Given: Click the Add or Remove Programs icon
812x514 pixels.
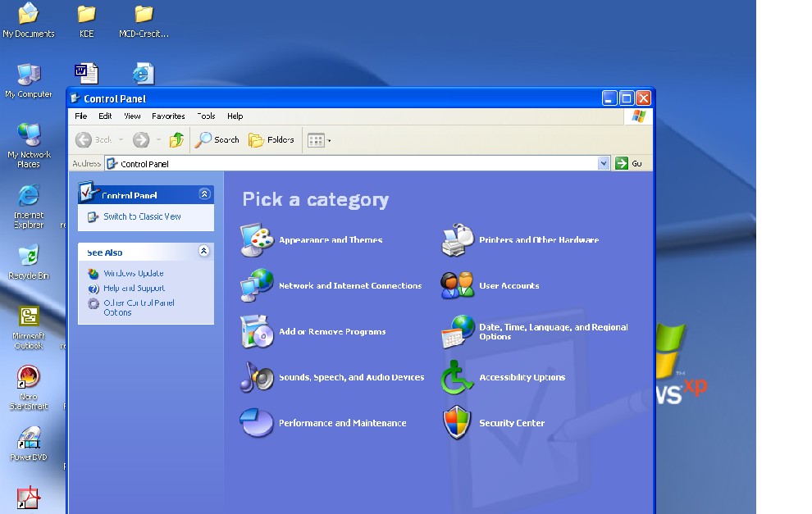Looking at the screenshot, I should click(x=257, y=331).
